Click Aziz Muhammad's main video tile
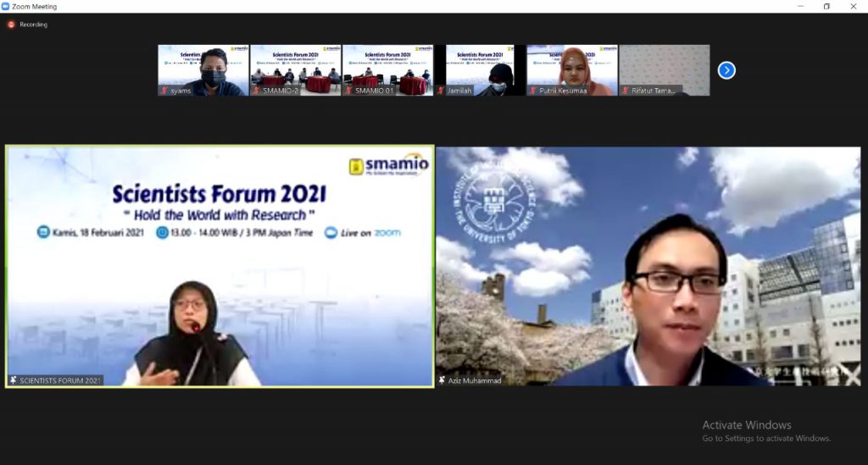 coord(648,266)
